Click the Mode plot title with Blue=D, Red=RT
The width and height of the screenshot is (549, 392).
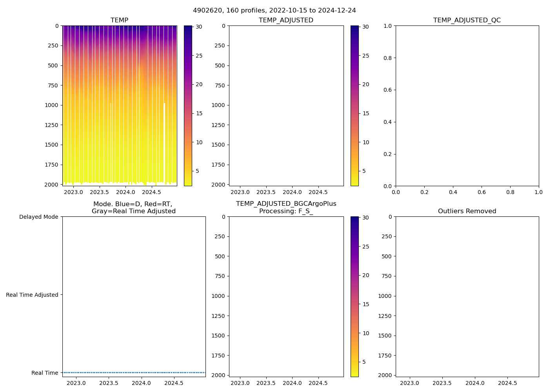pos(133,207)
